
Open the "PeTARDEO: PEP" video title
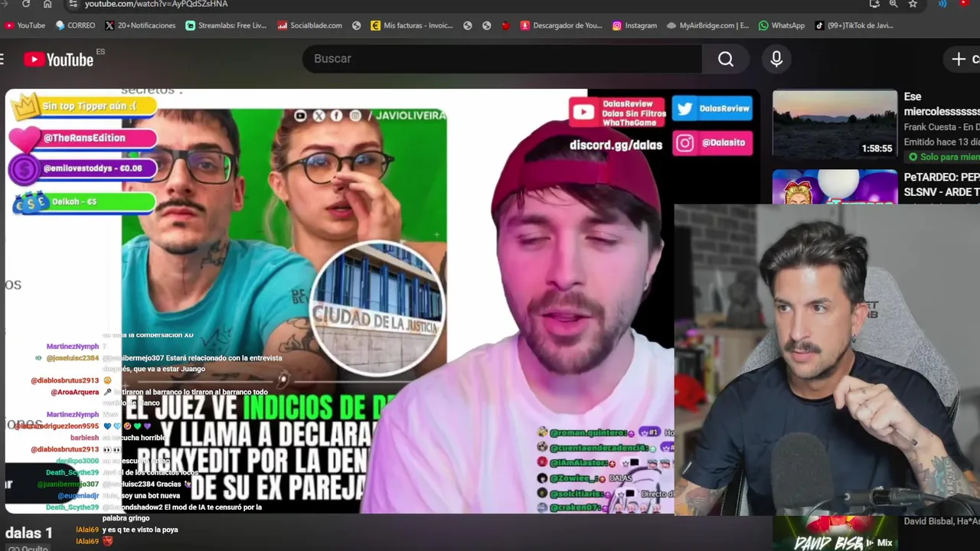(942, 184)
